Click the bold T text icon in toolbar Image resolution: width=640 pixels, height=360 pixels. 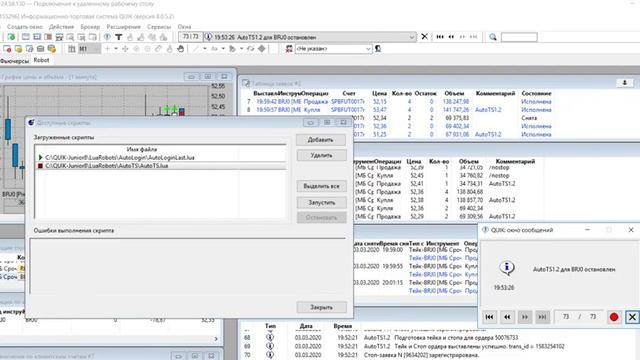tap(118, 37)
